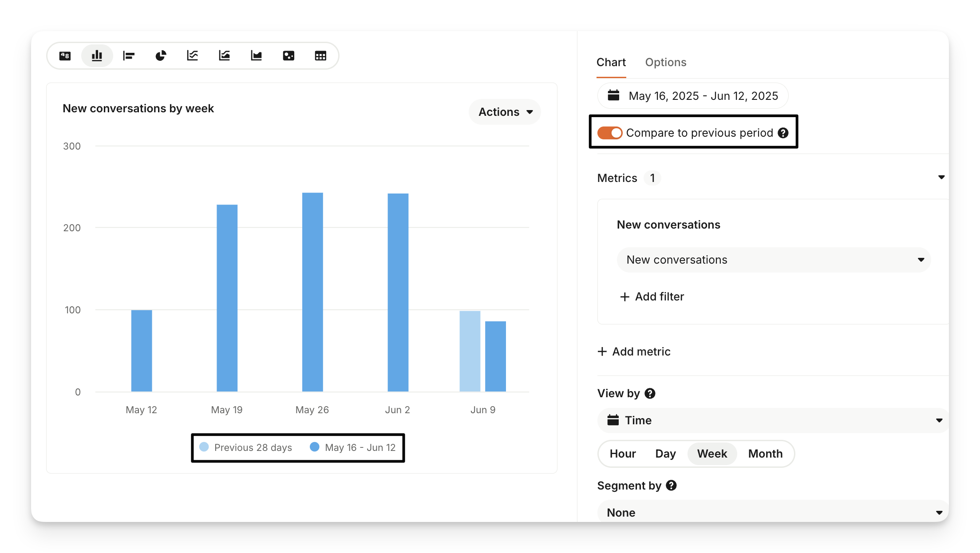Image resolution: width=980 pixels, height=553 pixels.
Task: Select the table view icon
Action: click(x=320, y=55)
